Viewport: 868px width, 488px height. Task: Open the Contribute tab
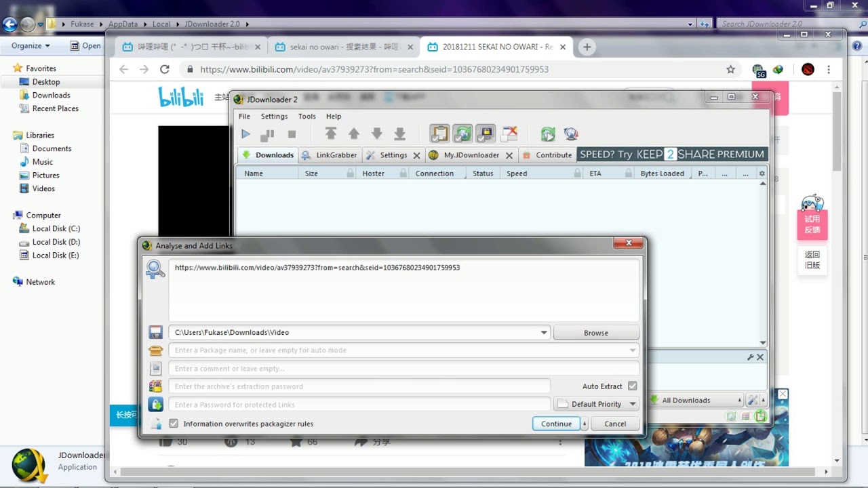click(547, 155)
